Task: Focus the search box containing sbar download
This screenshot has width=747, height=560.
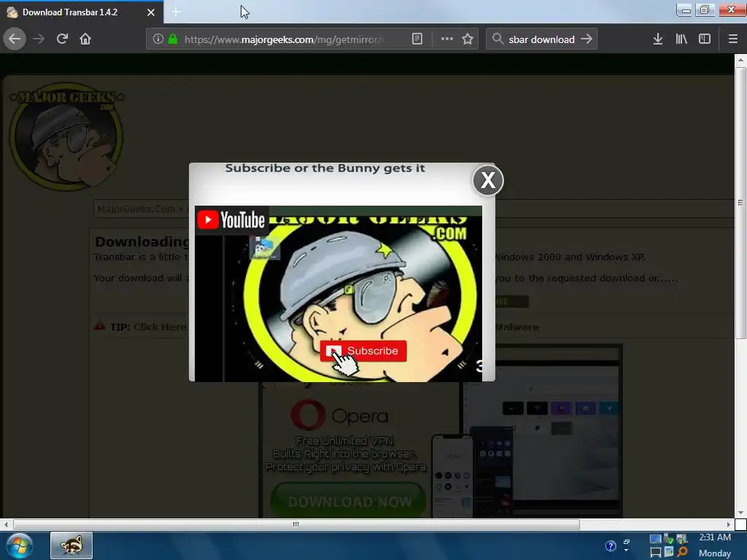Action: pyautogui.click(x=542, y=39)
